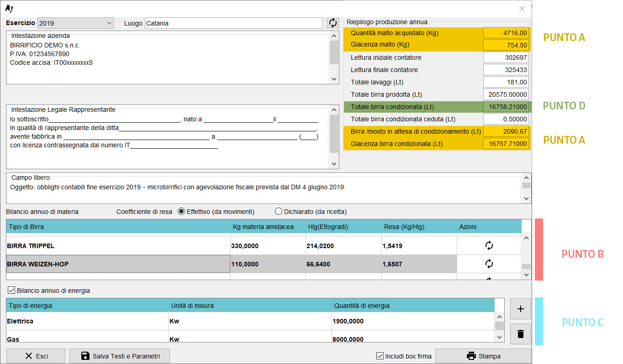623x364 pixels.
Task: Close the window with the X button
Action: coord(522,9)
